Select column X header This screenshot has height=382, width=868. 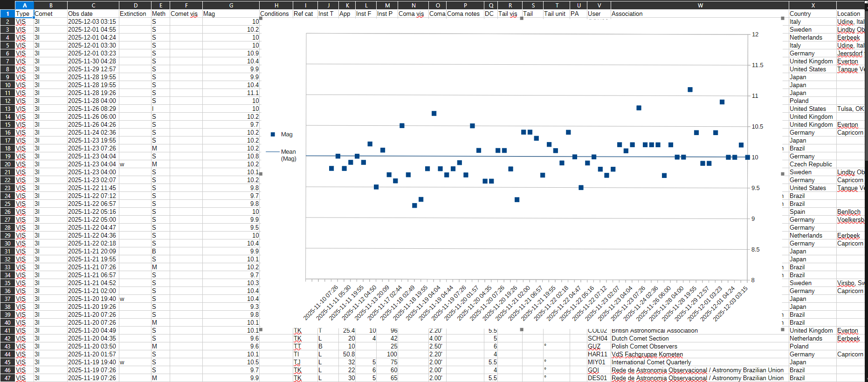[813, 5]
